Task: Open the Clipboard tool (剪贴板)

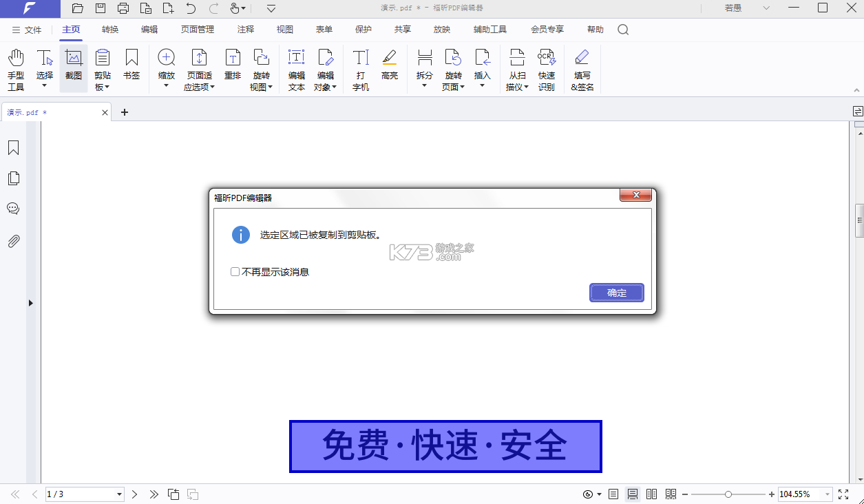Action: [103, 70]
